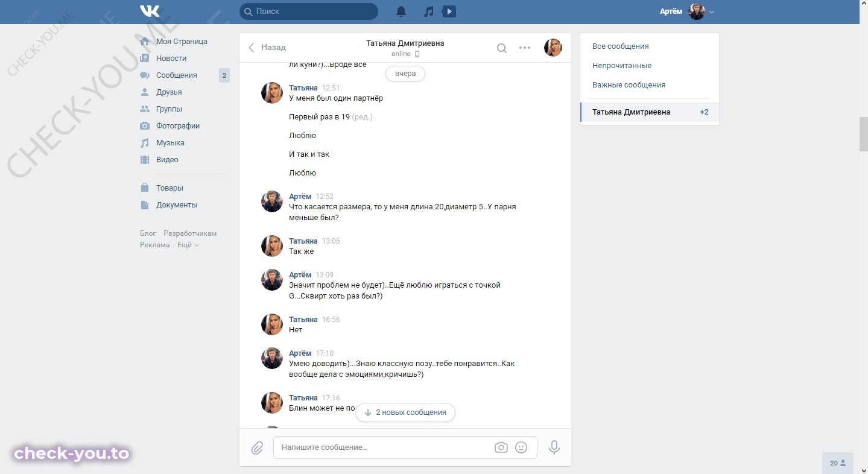Select message 'Так же'
868x474 pixels.
pos(302,251)
